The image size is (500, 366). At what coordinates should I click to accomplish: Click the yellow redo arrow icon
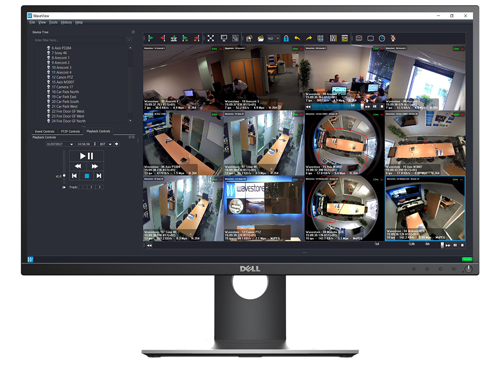tap(309, 39)
